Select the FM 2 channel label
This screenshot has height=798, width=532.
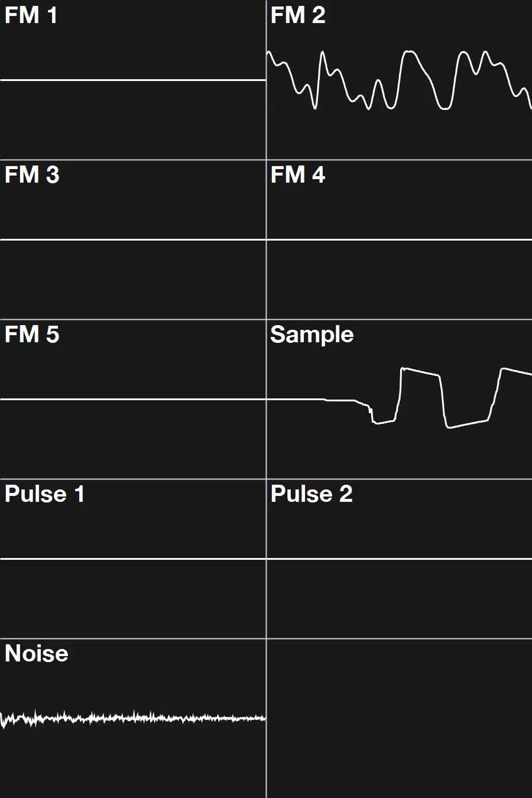297,15
